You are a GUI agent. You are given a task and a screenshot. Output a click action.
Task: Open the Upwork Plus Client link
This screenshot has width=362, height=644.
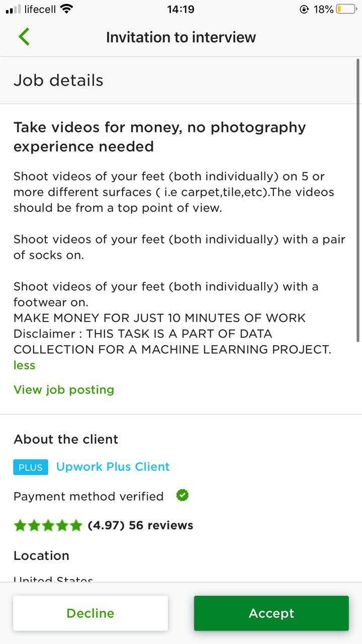point(113,467)
